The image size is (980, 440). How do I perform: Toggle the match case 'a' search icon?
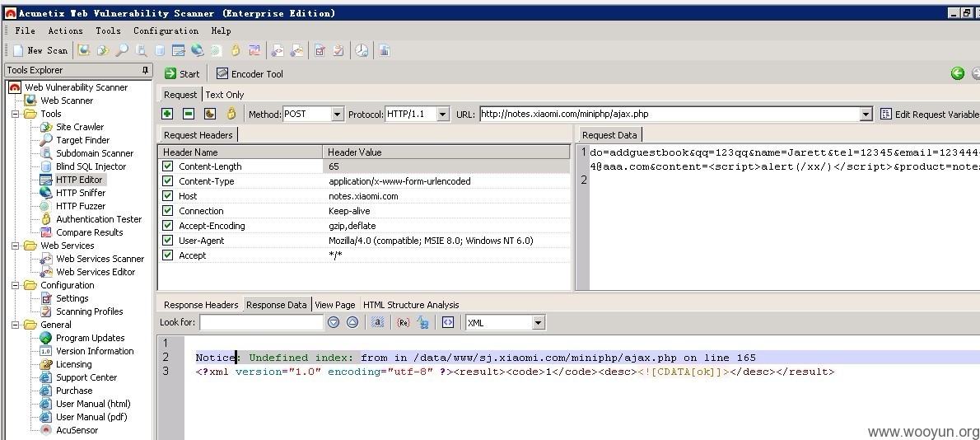click(x=377, y=322)
